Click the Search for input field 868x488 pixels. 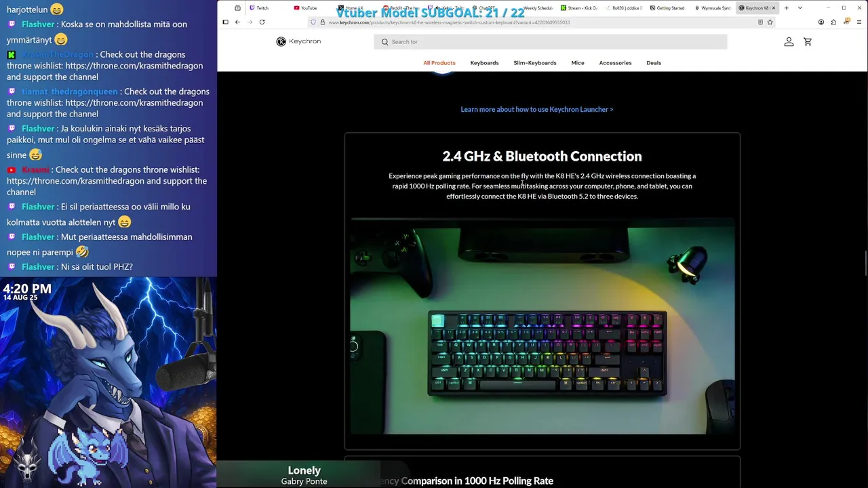tap(551, 42)
